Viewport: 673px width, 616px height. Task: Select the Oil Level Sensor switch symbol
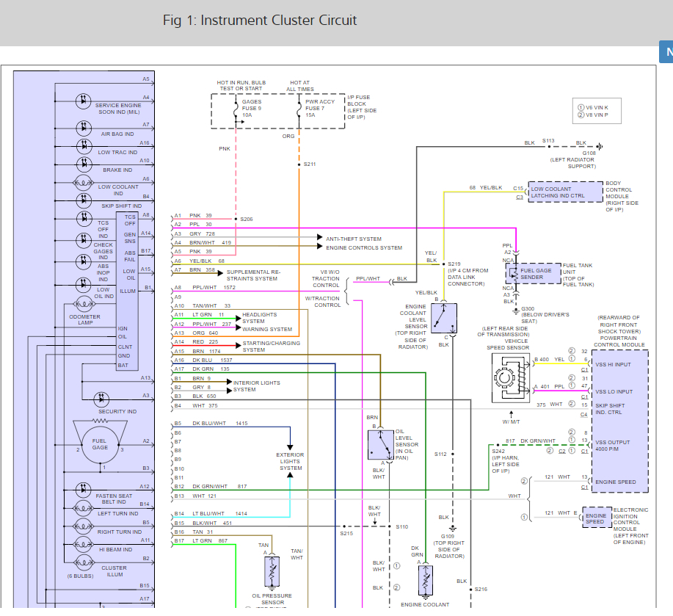coord(381,444)
